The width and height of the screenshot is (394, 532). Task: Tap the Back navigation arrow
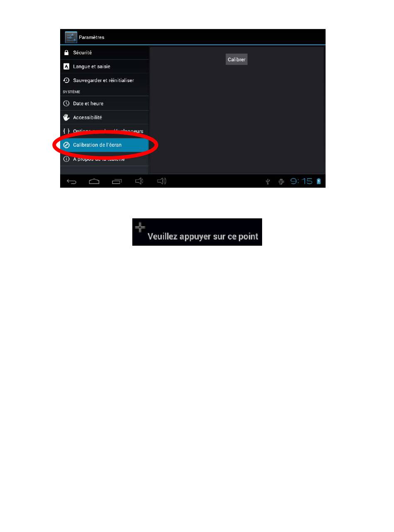click(x=72, y=181)
